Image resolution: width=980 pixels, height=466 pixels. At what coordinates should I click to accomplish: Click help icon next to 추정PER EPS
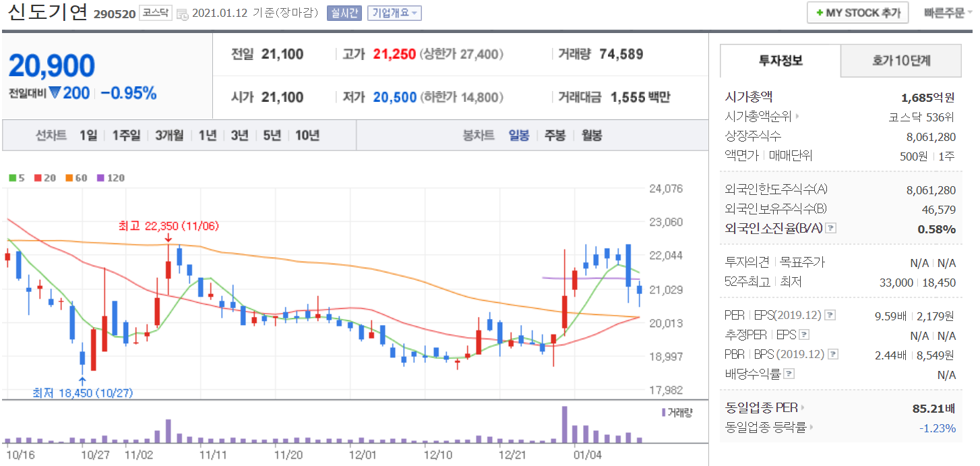(804, 335)
